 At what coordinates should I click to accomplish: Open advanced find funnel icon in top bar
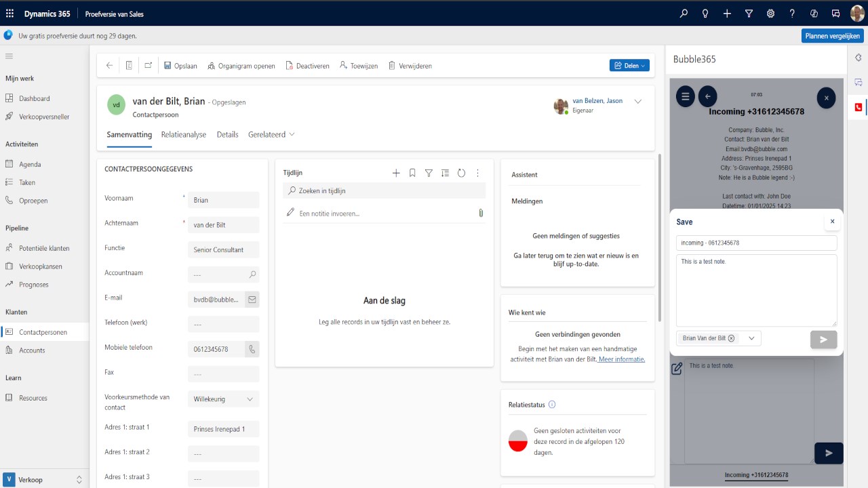[x=749, y=14]
